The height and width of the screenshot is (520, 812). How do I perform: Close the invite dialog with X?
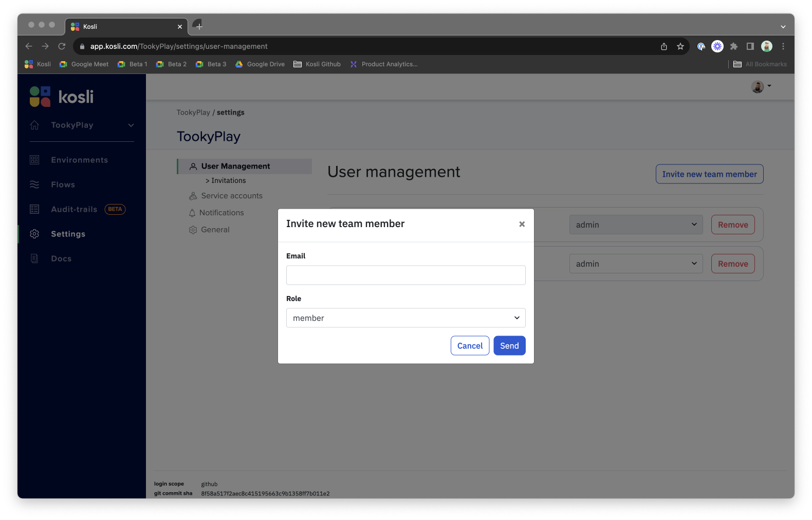click(x=522, y=224)
